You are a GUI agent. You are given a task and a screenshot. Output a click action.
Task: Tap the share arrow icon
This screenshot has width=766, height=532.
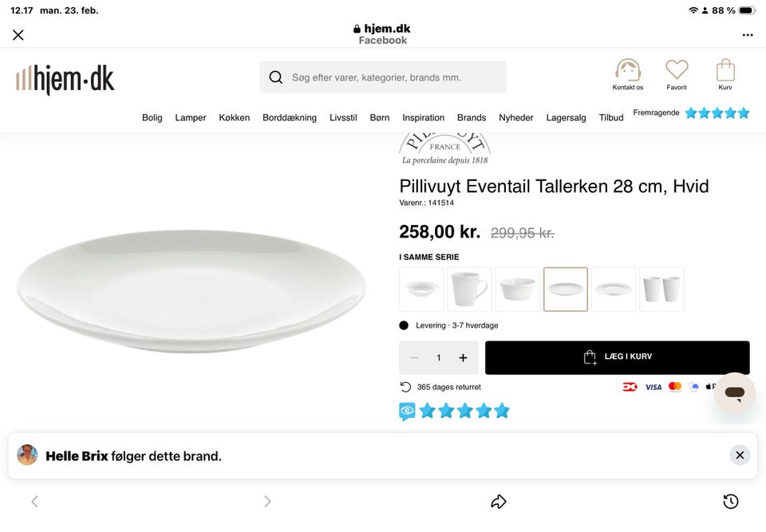tap(499, 501)
